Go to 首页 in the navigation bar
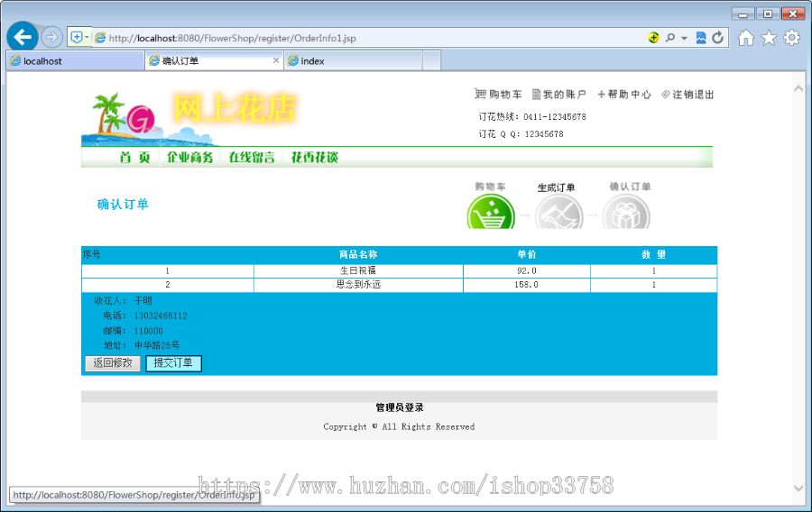 134,157
